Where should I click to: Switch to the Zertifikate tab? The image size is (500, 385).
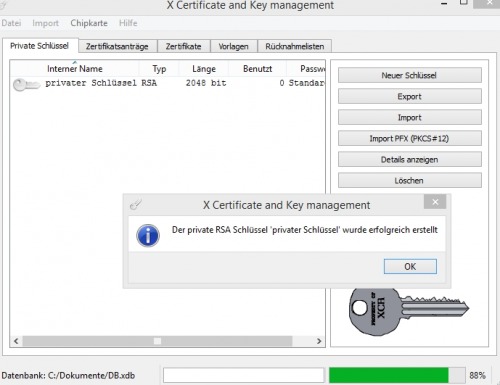click(x=184, y=46)
